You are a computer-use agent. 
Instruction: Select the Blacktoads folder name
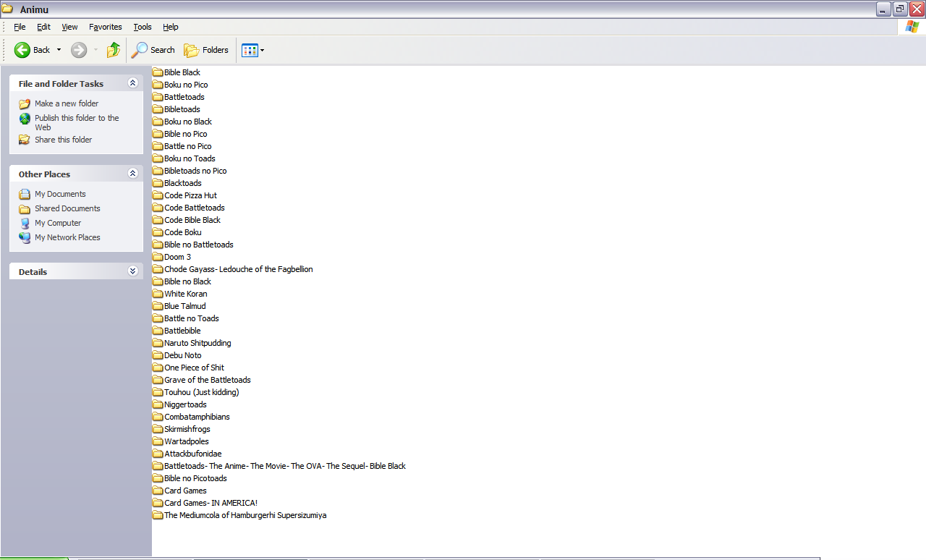point(183,183)
